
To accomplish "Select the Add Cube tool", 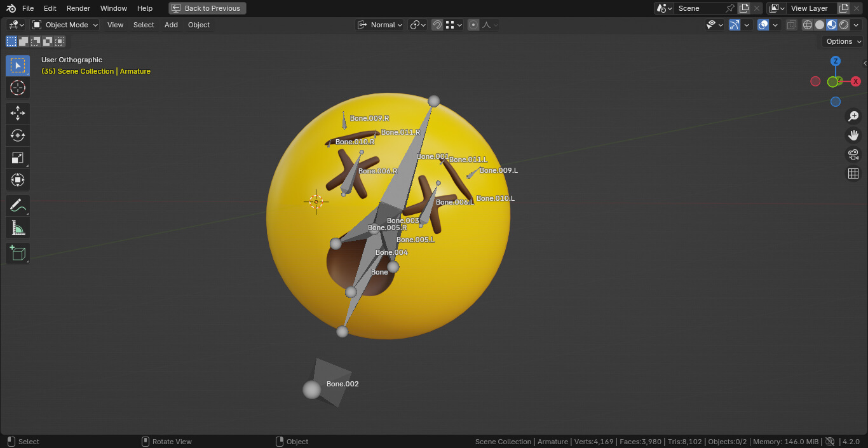I will coord(18,253).
